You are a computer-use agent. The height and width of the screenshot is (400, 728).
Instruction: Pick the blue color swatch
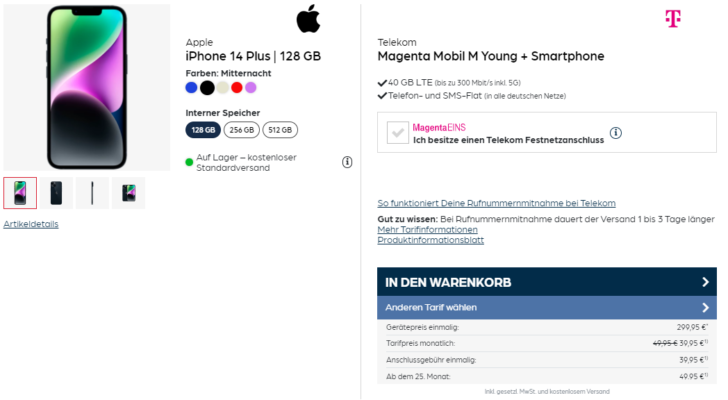click(192, 88)
